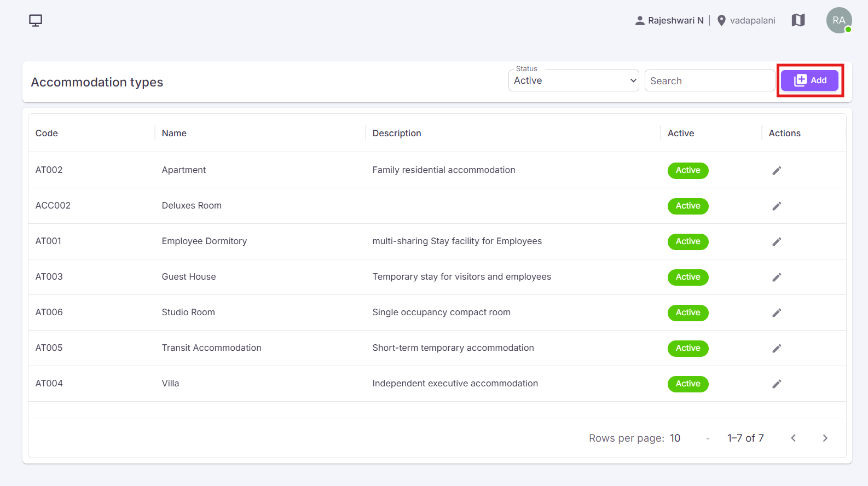Select the vadapalani location label
The height and width of the screenshot is (486, 868).
click(x=753, y=20)
